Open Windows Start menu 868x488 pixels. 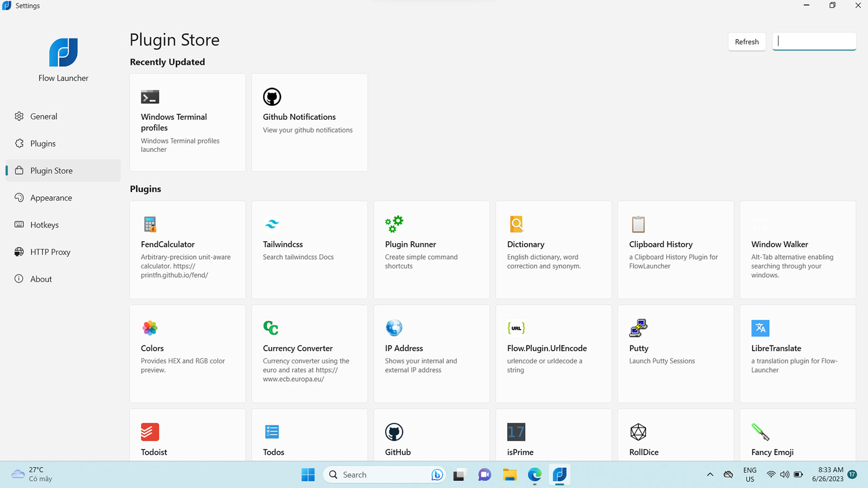click(x=308, y=475)
